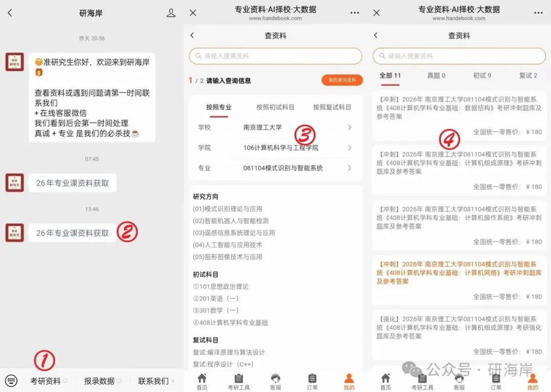551x392 pixels.
Task: Open the more options dots in the right panel
Action: click(538, 13)
